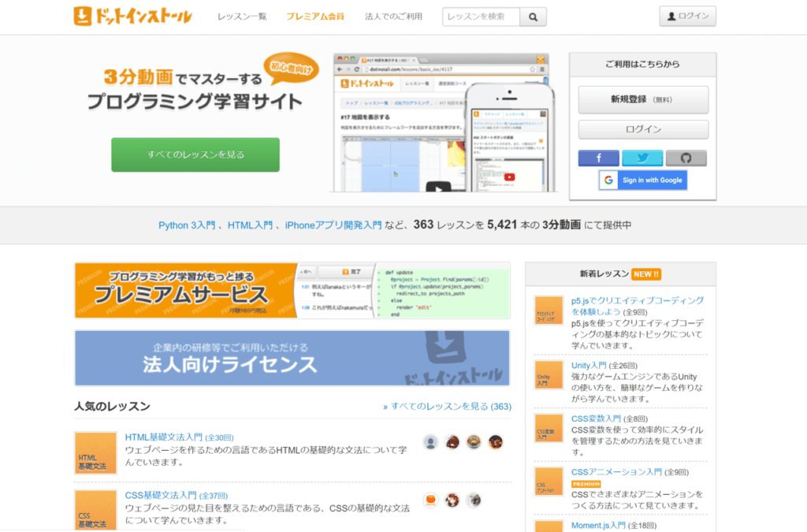
Task: Sign in using the Facebook icon button
Action: click(x=598, y=158)
